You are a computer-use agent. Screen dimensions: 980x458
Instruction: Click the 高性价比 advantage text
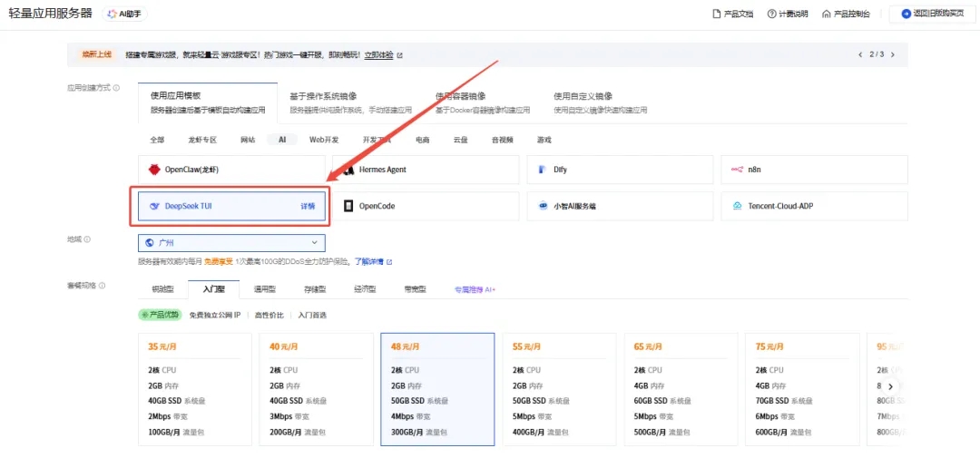269,316
